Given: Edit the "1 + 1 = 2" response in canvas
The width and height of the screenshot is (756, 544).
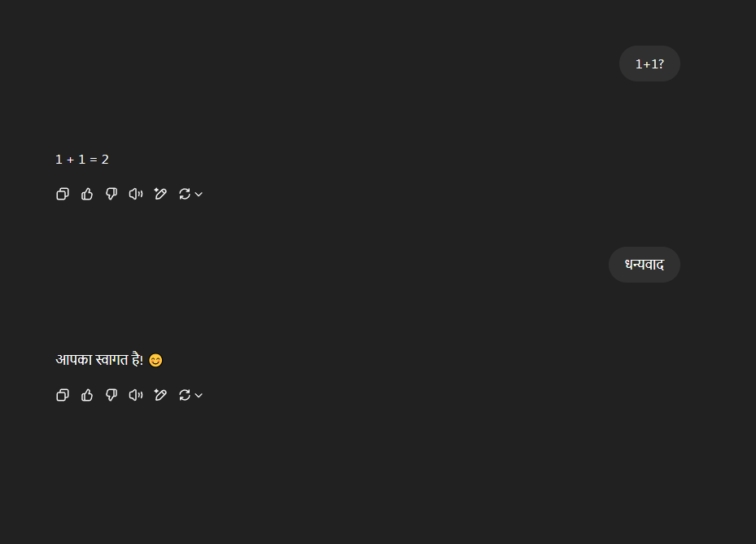Looking at the screenshot, I should tap(160, 194).
